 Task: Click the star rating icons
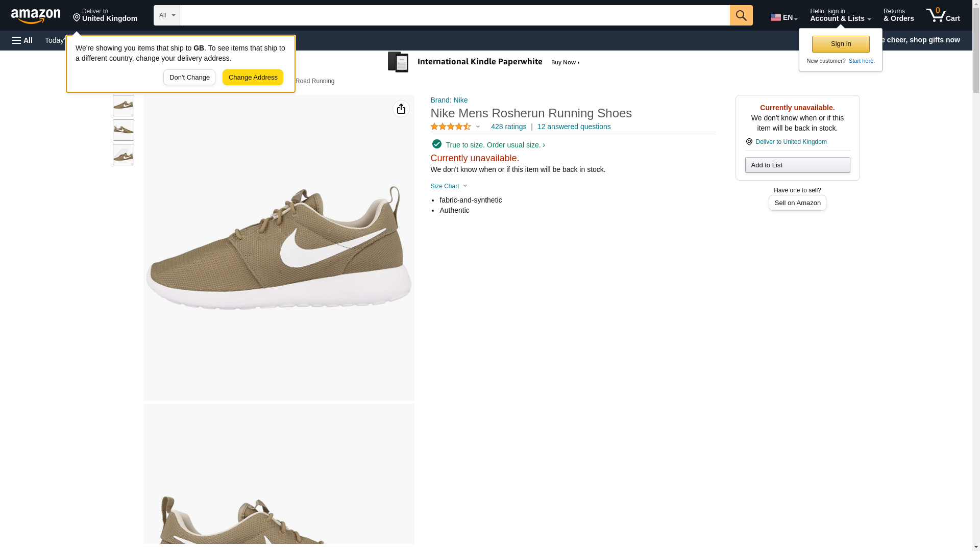(451, 127)
